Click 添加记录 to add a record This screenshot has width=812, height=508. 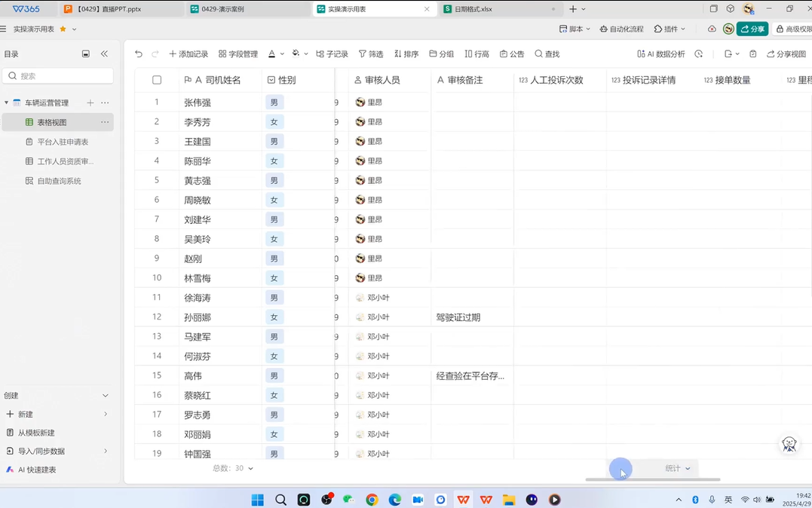(188, 54)
